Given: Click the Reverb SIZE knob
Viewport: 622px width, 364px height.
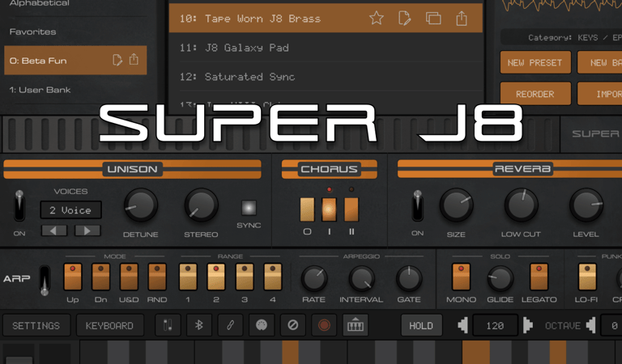Looking at the screenshot, I should click(x=456, y=205).
